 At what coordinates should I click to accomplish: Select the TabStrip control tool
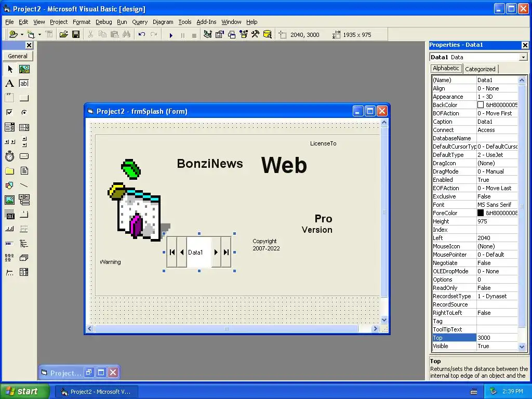(24, 215)
